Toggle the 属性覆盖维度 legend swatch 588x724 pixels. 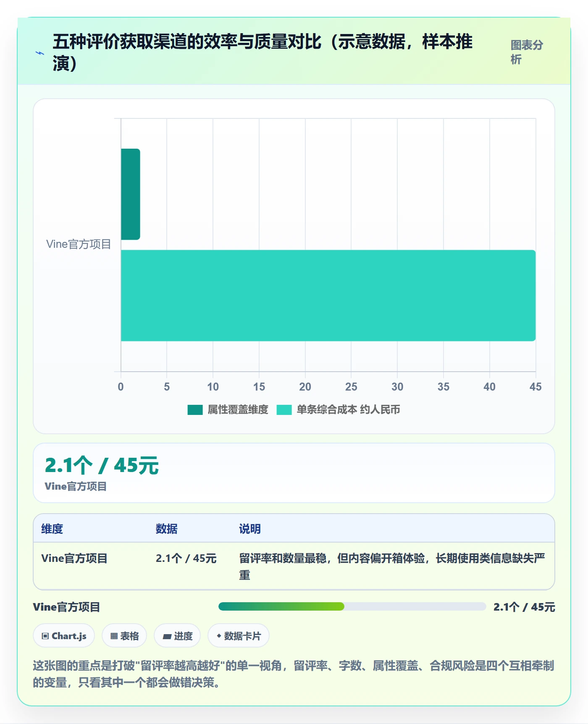pos(195,409)
